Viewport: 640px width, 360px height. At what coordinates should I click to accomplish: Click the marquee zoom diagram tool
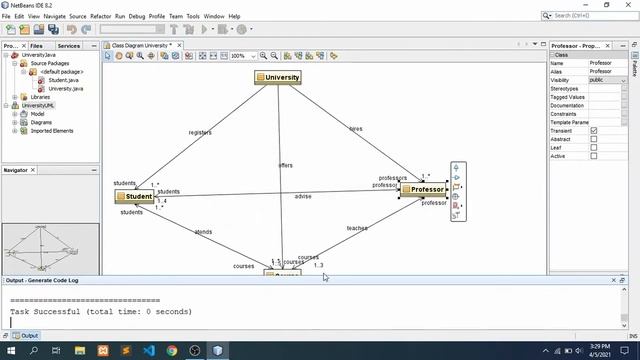129,56
